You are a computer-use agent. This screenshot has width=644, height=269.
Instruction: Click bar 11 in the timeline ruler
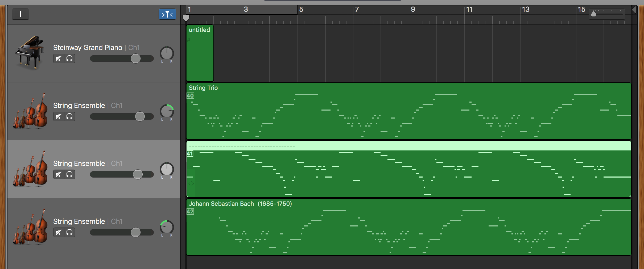pos(469,10)
